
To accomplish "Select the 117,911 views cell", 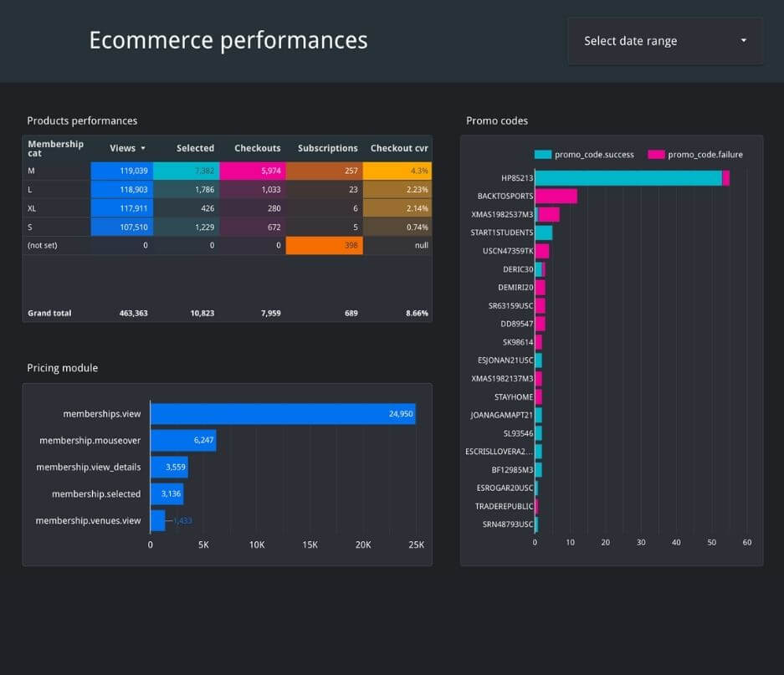I will click(121, 208).
